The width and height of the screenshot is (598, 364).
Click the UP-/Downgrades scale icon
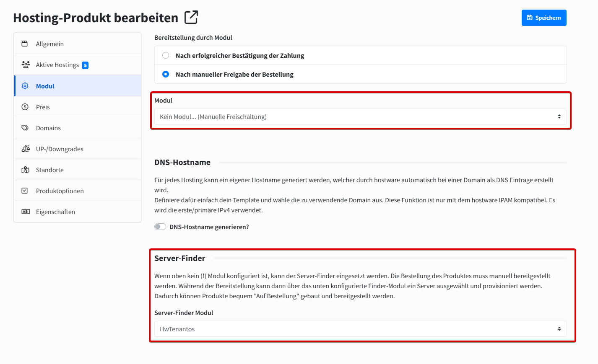pos(26,149)
